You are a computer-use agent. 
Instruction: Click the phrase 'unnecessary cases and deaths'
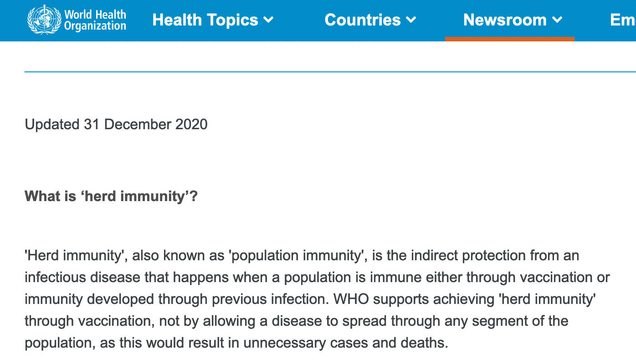[344, 343]
